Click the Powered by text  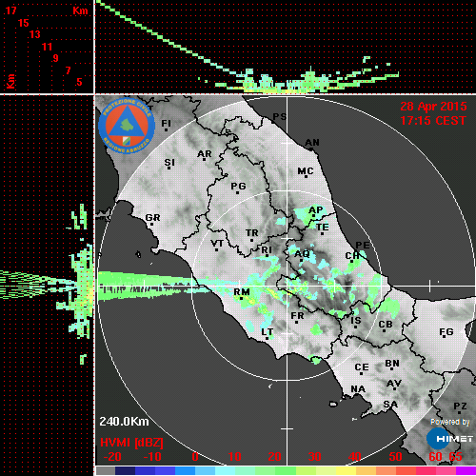(449, 422)
